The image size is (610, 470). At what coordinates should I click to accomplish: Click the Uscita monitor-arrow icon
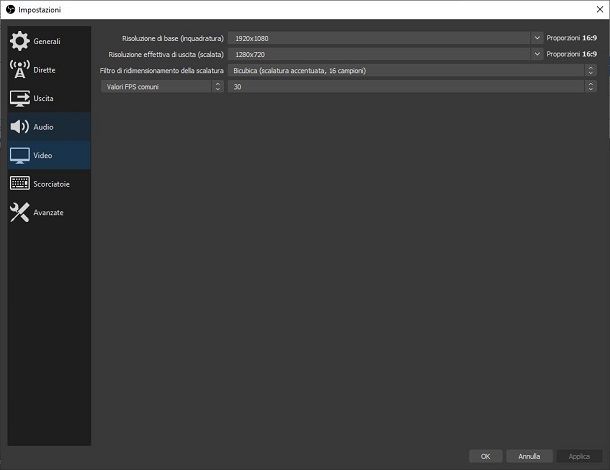point(19,98)
